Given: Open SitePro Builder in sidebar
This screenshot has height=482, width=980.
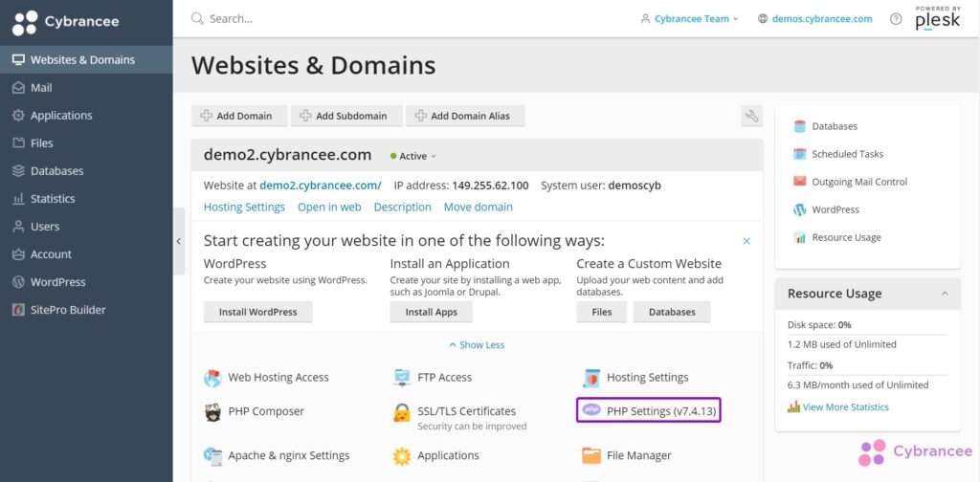Looking at the screenshot, I should (86, 310).
